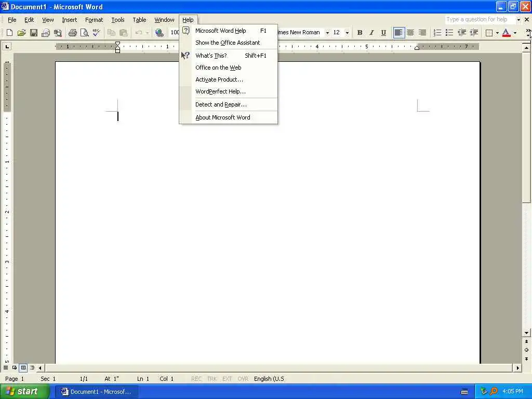Click the taskbar clock showing 4:05 PM
Image resolution: width=532 pixels, height=399 pixels.
(x=513, y=392)
